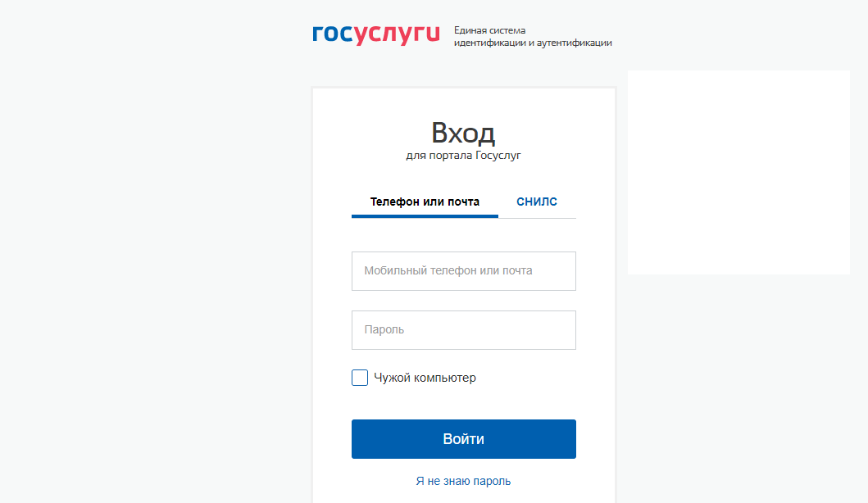This screenshot has width=868, height=503.
Task: Click the white banner area on the right
Action: 738,171
